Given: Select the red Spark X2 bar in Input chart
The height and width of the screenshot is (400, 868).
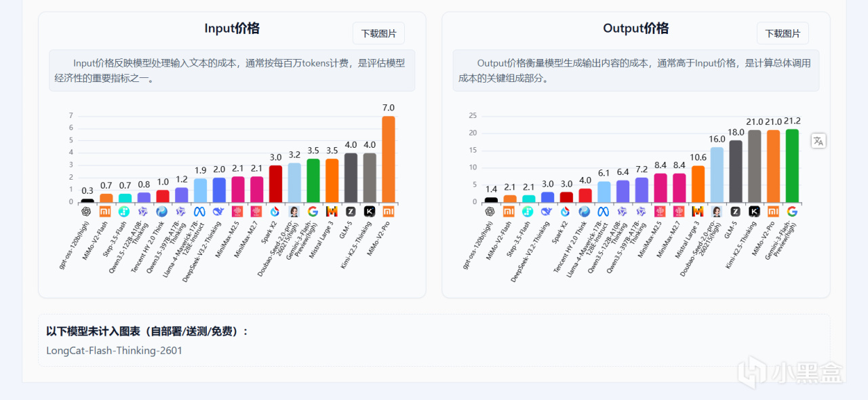Looking at the screenshot, I should click(x=275, y=184).
